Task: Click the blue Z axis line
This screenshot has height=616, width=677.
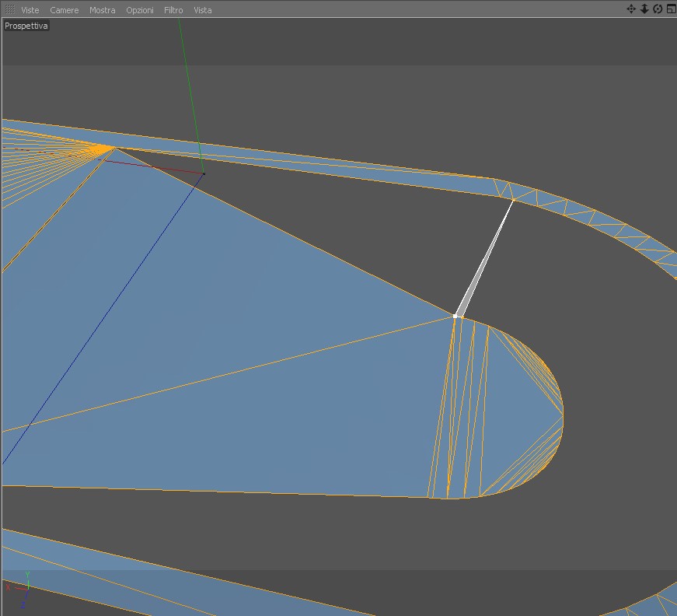Action: tap(103, 317)
